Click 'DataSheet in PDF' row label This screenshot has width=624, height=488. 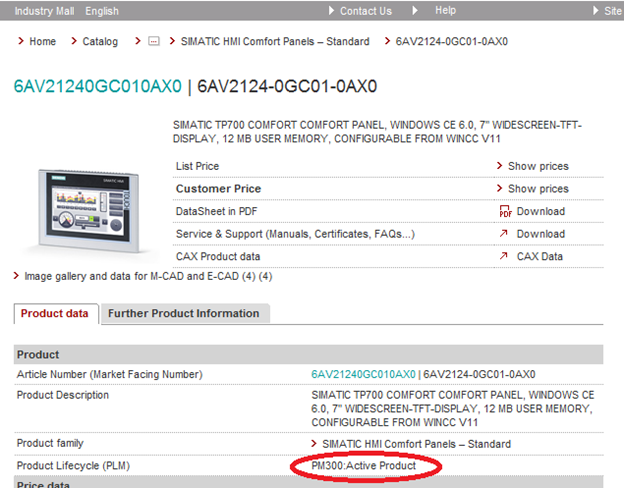coord(216,211)
